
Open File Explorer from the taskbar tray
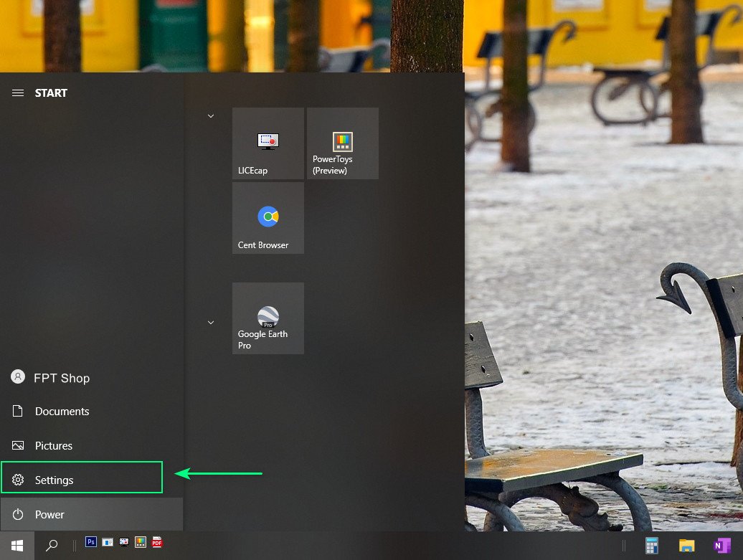point(686,546)
